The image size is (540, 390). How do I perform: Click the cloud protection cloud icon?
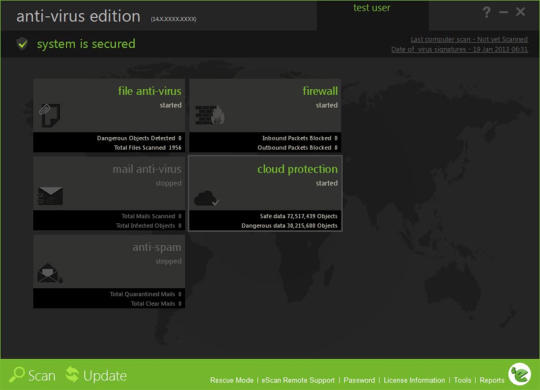206,198
